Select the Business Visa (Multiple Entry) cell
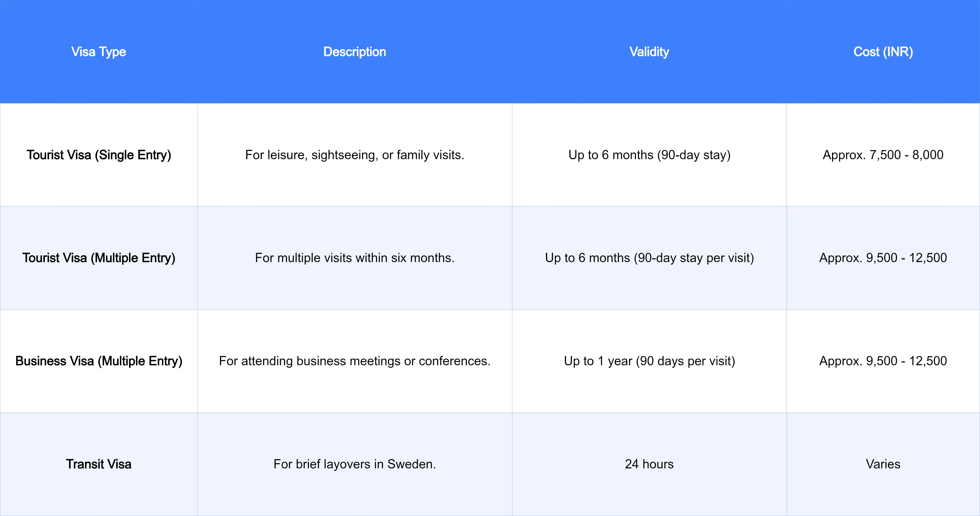Viewport: 980px width, 516px height. pos(98,361)
